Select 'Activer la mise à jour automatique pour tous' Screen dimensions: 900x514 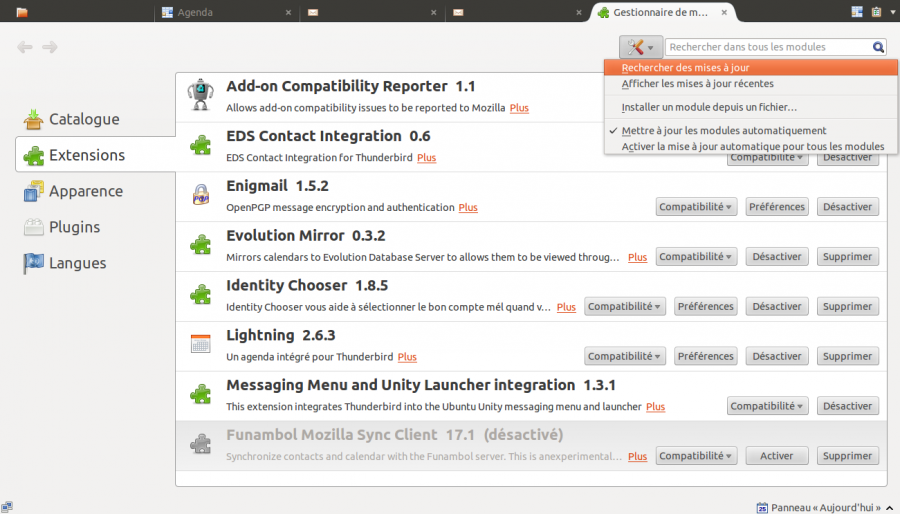751,147
